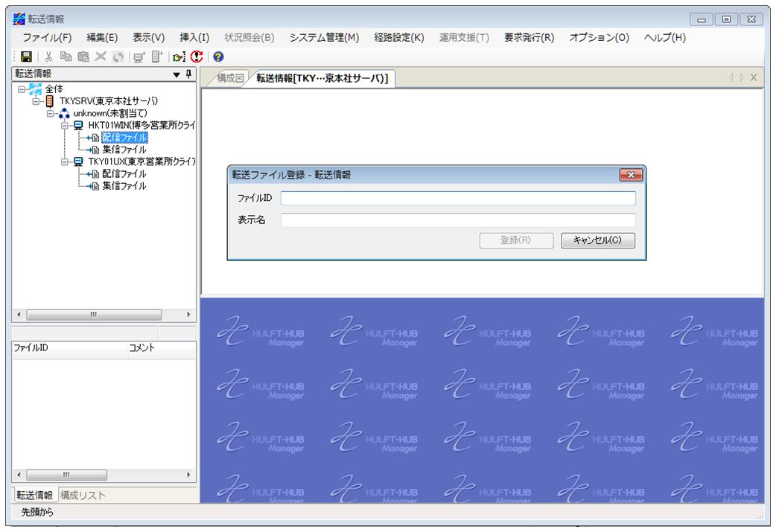Viewport: 776px width, 532px height.
Task: Open the システム管理(M) menu
Action: click(323, 37)
